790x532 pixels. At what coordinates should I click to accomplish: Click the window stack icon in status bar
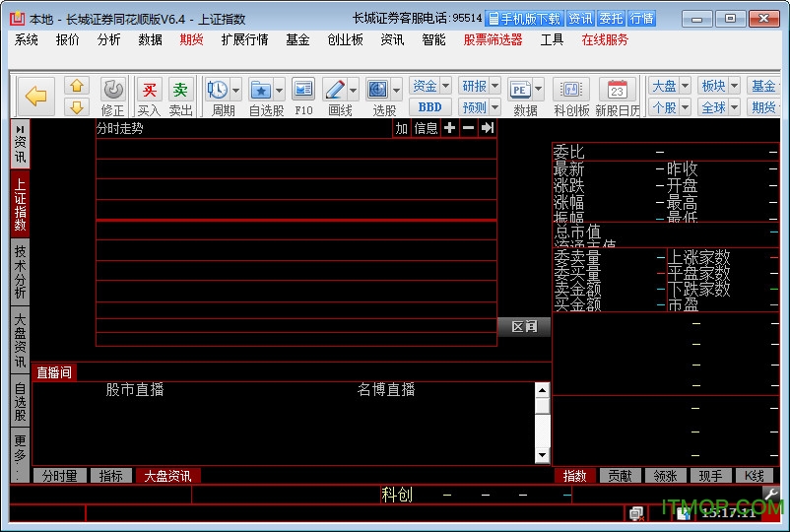pyautogui.click(x=636, y=513)
